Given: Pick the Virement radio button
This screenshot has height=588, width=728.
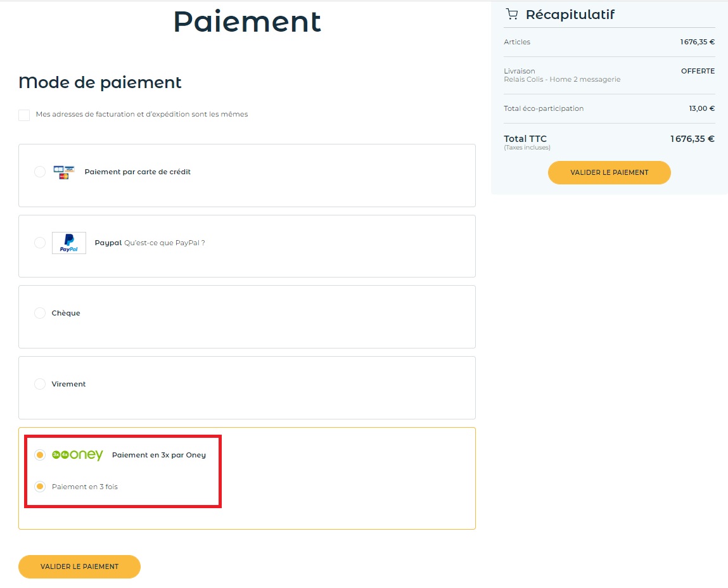Looking at the screenshot, I should click(x=40, y=384).
